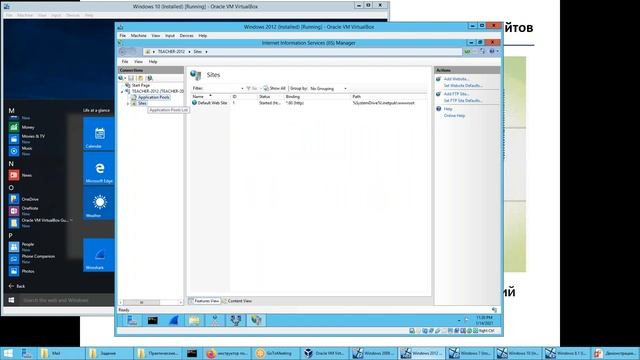Click the folder-up icon in Connections toolbar

pyautogui.click(x=140, y=78)
